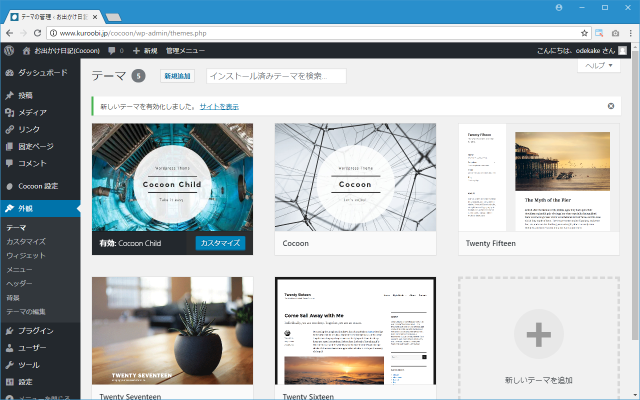
Task: Click the large plus icon to add theme
Action: (x=539, y=334)
